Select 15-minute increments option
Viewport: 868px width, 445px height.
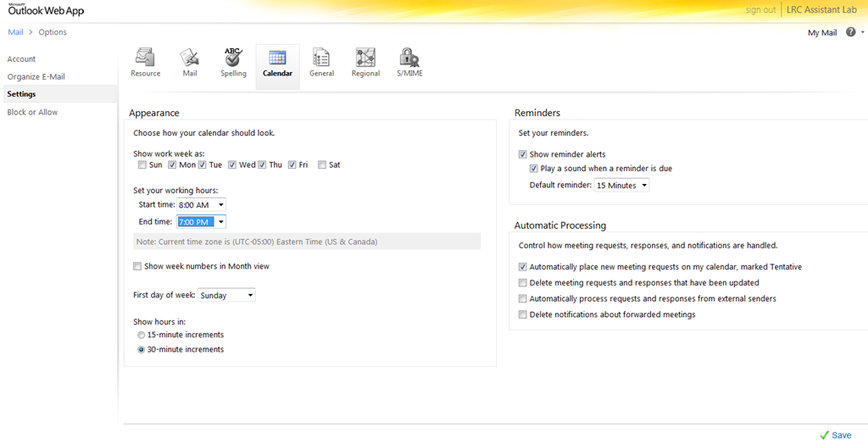click(142, 336)
